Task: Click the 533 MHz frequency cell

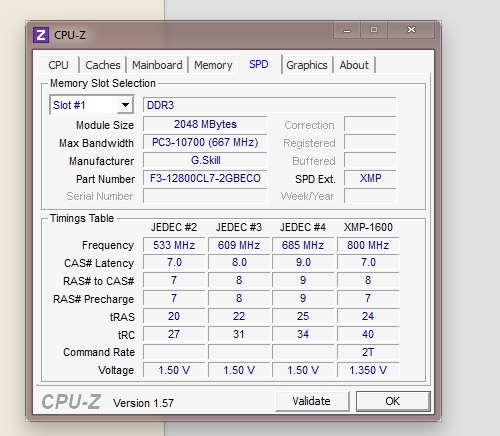Action: (x=174, y=245)
